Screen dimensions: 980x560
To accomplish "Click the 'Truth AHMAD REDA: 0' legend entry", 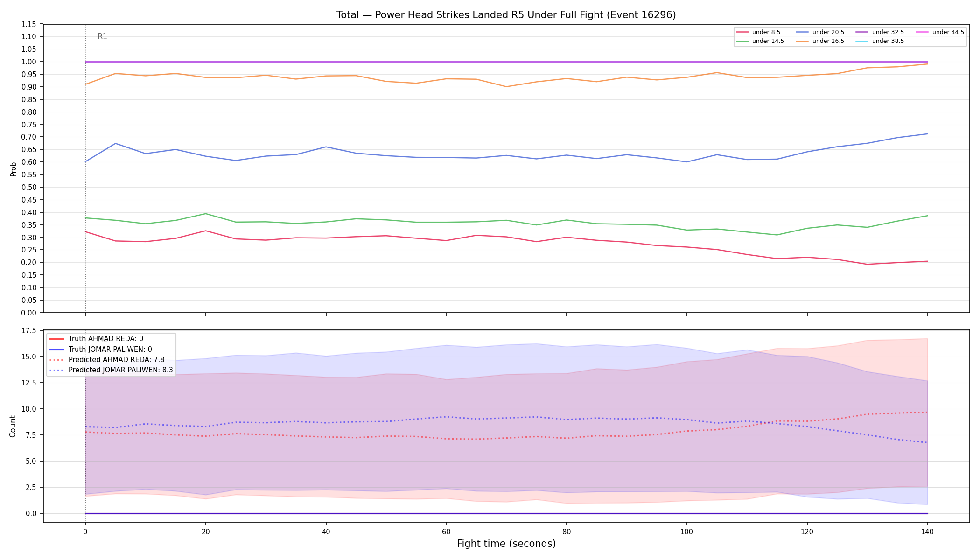I will (96, 339).
